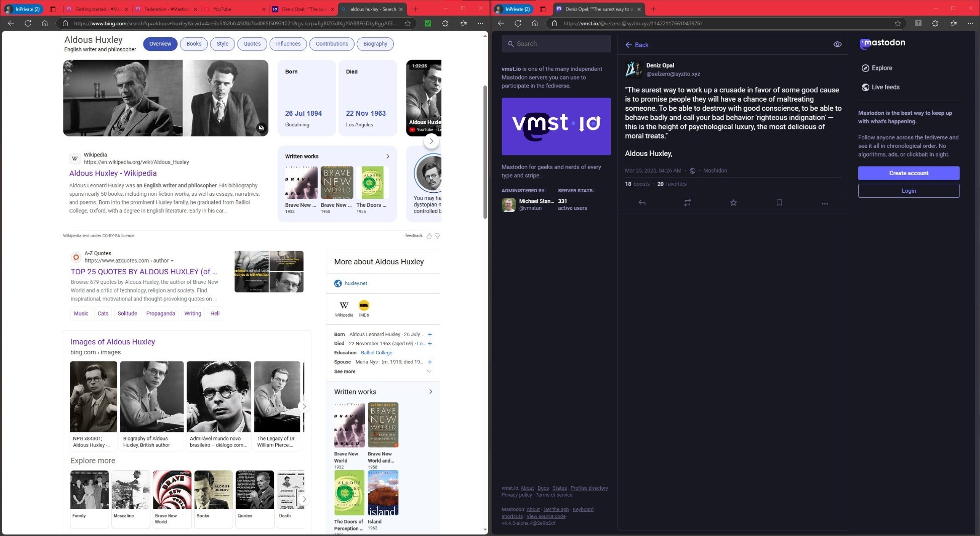Refresh the vmst.io browser window
Screen dimensions: 980x536
(x=518, y=23)
